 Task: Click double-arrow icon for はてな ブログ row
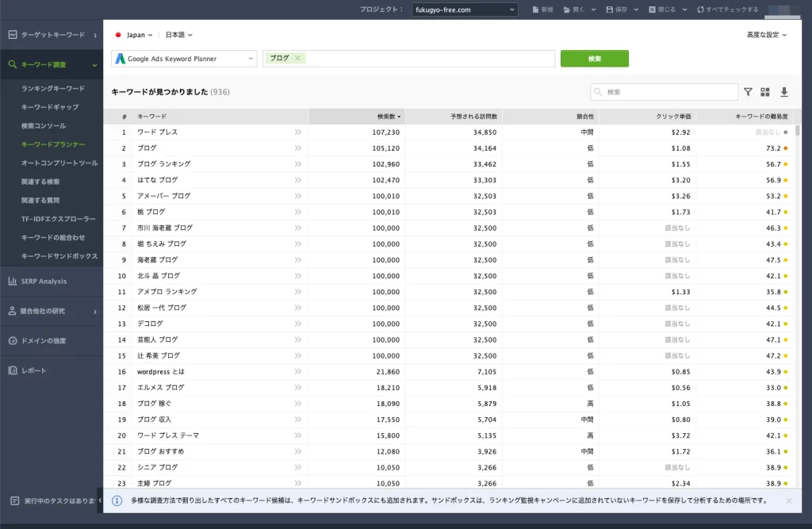(x=298, y=180)
